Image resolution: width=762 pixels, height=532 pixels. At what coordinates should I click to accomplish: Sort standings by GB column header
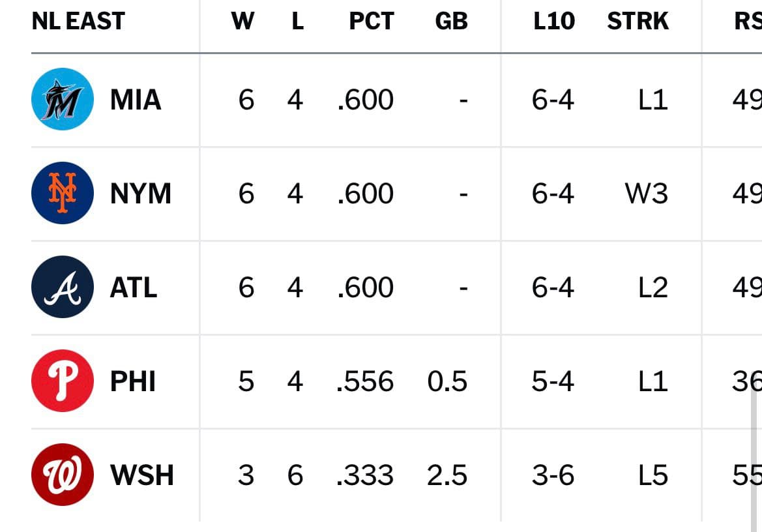[x=452, y=21]
